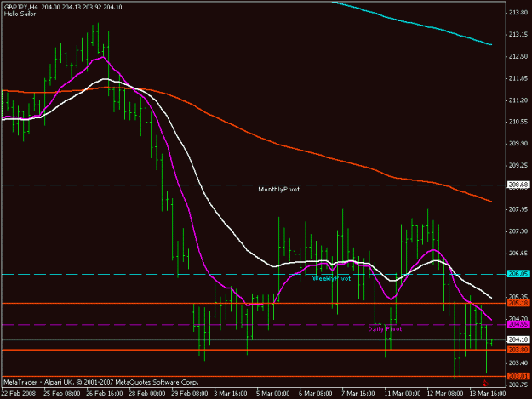The height and width of the screenshot is (399, 532).
Task: Click the 211.20 price scale value
Action: pos(518,100)
